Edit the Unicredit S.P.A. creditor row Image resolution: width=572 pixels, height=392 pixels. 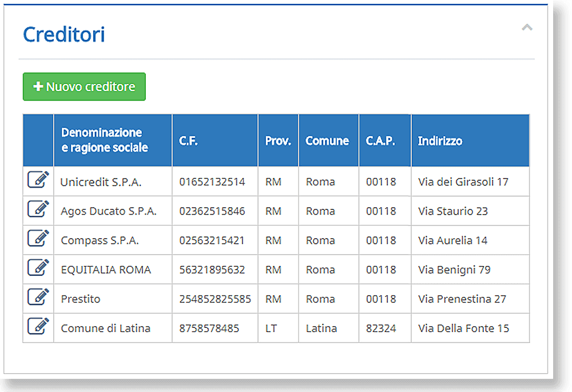coord(38,179)
